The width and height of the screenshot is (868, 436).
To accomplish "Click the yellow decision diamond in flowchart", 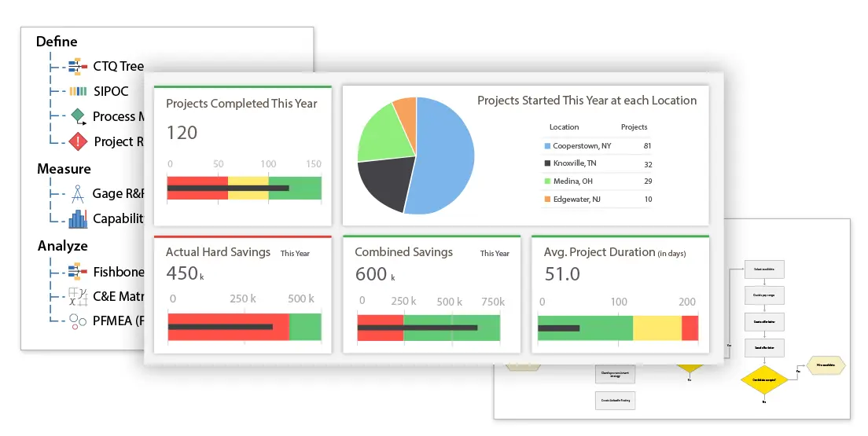I will pyautogui.click(x=764, y=379).
